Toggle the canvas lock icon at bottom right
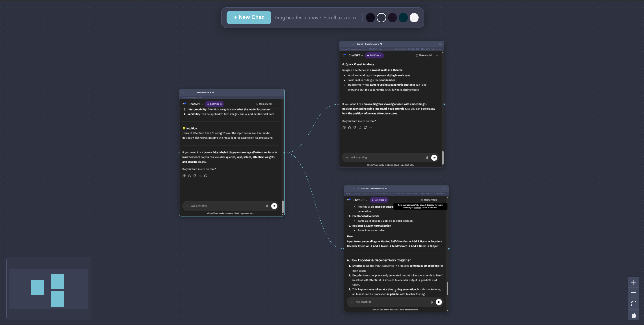Viewport: 644px width, 325px height. 634,315
